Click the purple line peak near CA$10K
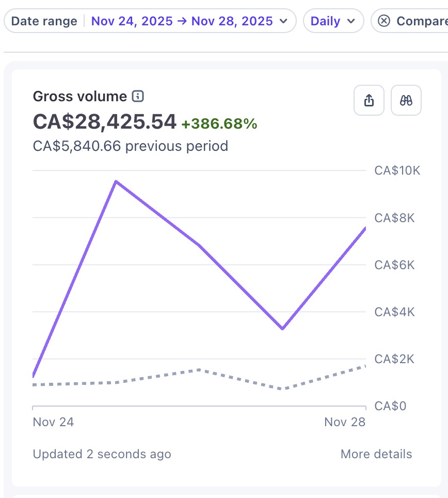The width and height of the screenshot is (448, 498). coord(116,181)
